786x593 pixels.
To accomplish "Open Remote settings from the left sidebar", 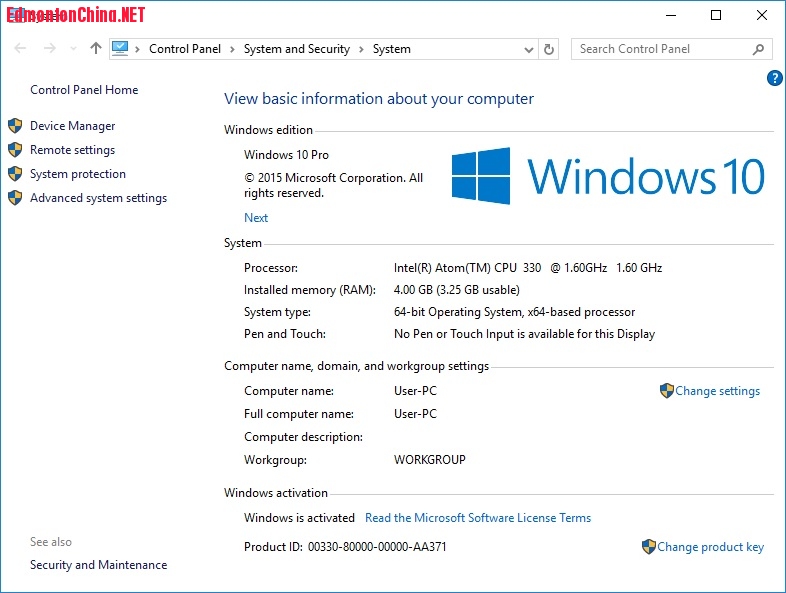I will 72,150.
